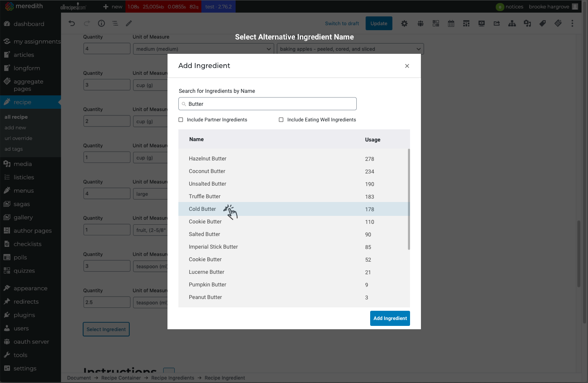The width and height of the screenshot is (588, 383).
Task: Click the single tag icon
Action: coord(543,24)
